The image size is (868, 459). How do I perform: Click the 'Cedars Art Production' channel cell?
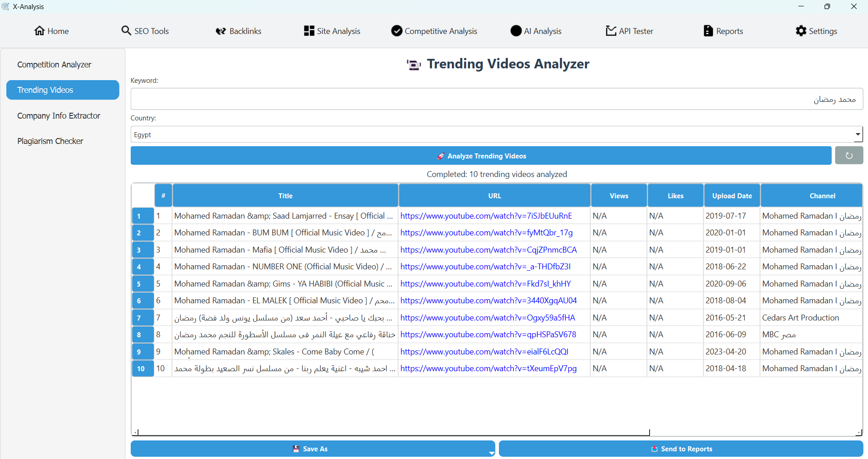point(811,318)
